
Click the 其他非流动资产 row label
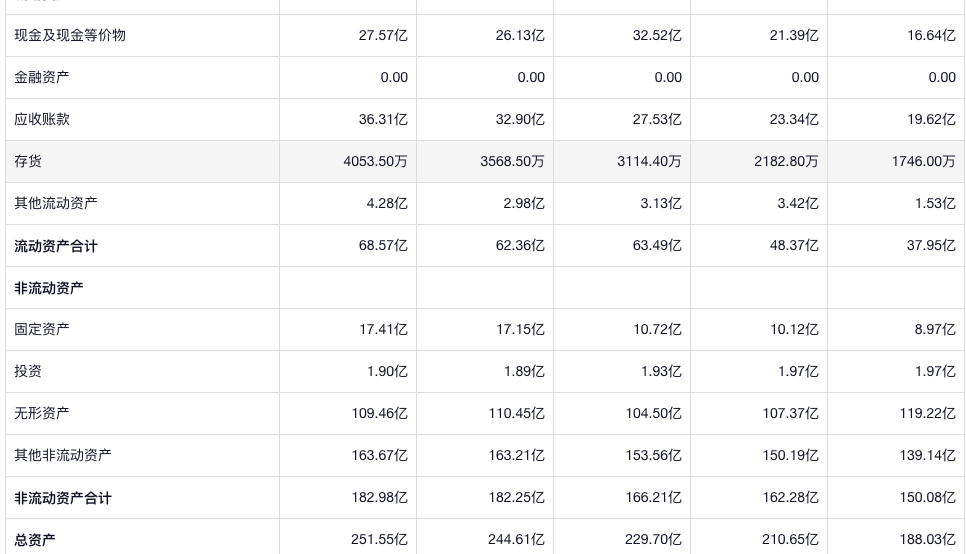pyautogui.click(x=63, y=455)
